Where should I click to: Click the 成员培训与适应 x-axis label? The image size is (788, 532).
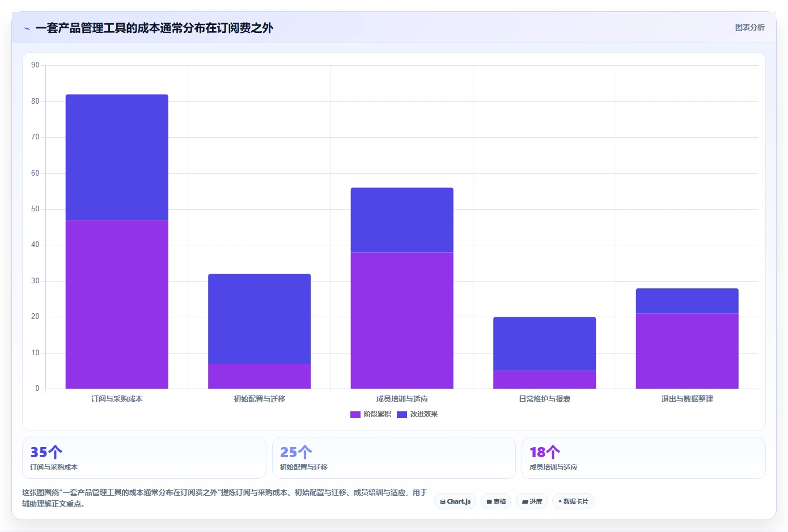pyautogui.click(x=402, y=399)
